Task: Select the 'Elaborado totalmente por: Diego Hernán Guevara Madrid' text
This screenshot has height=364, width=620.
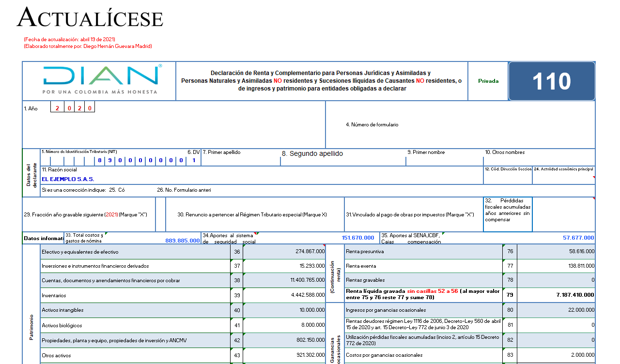Action: (88, 46)
